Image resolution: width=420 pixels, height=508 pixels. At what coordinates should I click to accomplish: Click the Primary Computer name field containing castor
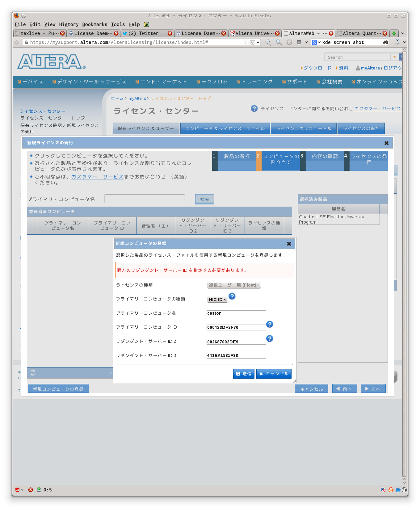pyautogui.click(x=236, y=313)
